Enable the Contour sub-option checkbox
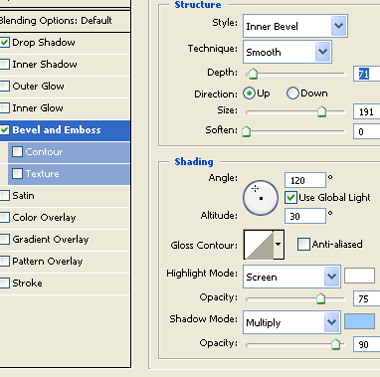 coord(17,152)
